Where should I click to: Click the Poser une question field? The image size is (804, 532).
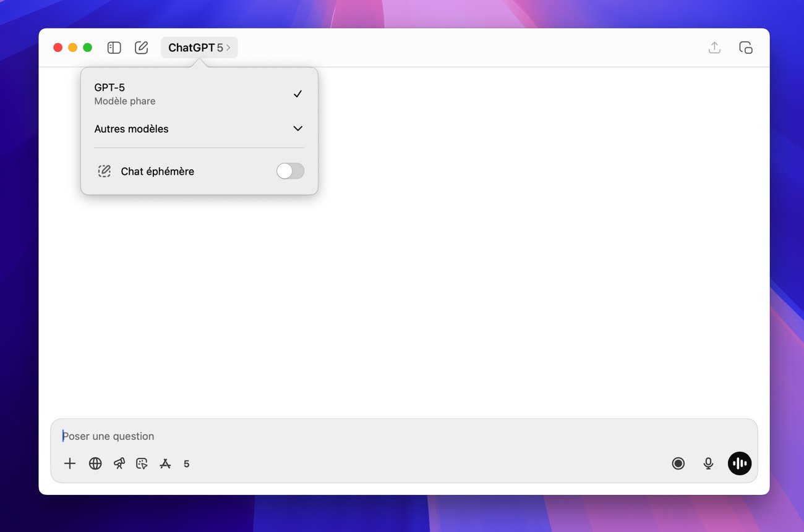[404, 436]
